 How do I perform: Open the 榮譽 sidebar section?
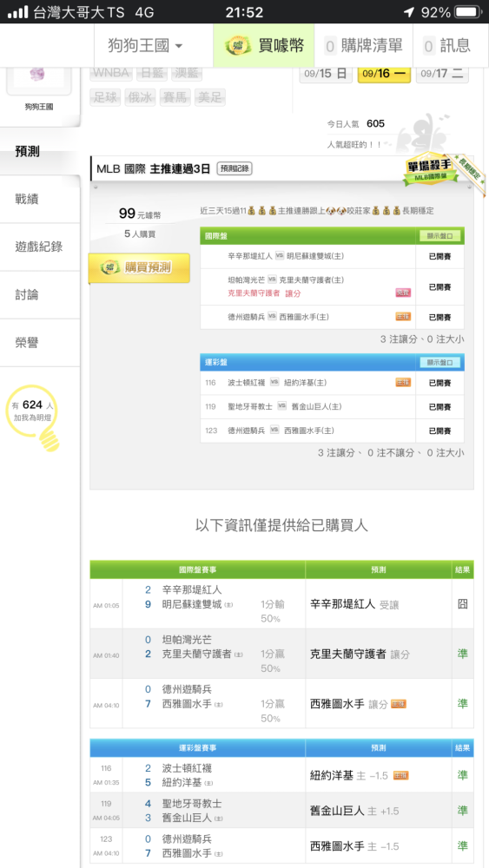pyautogui.click(x=40, y=343)
